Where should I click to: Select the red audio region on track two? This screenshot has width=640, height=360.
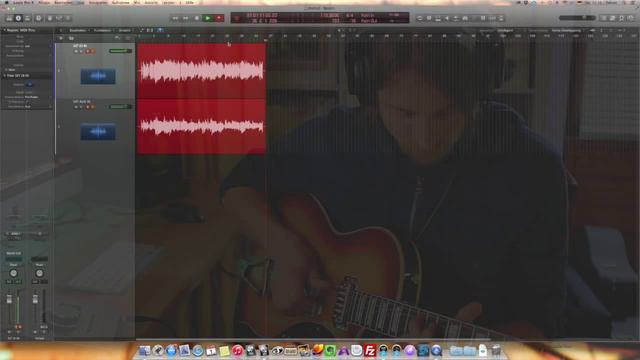tap(202, 126)
